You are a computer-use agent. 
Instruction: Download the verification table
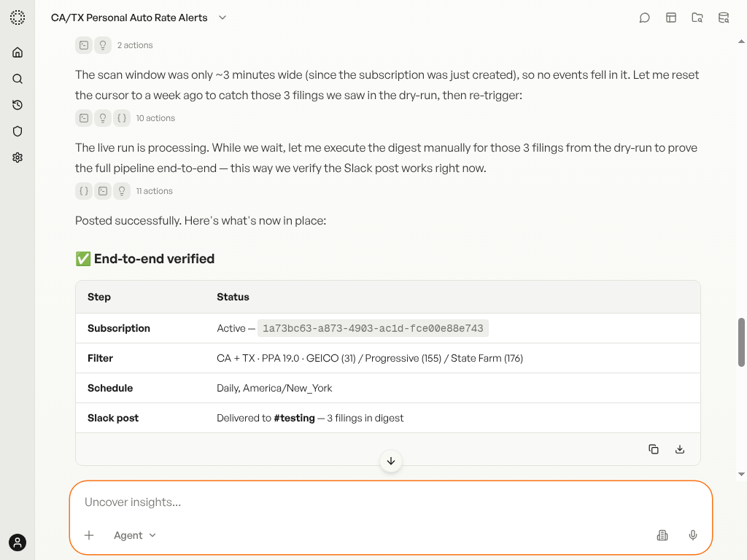tap(680, 449)
